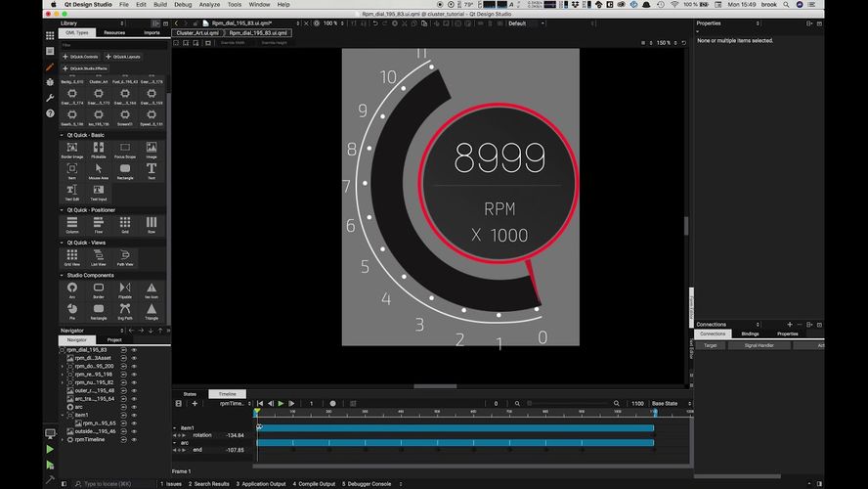868x489 pixels.
Task: Play the timeline animation
Action: (x=281, y=403)
